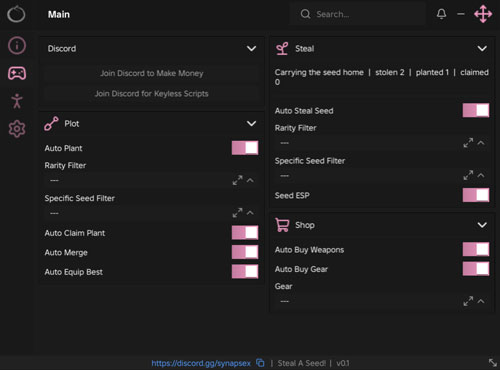Image resolution: width=500 pixels, height=370 pixels.
Task: Open the Settings gear sidebar tab
Action: point(17,129)
